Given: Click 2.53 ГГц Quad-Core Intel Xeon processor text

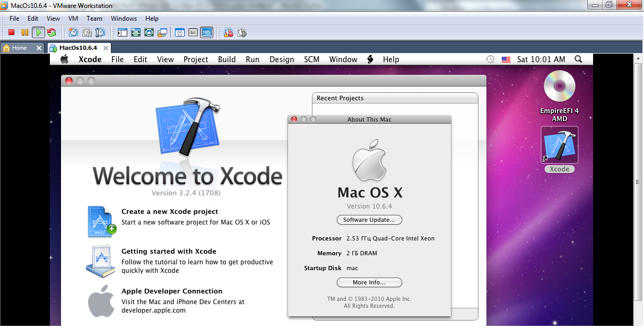Looking at the screenshot, I should tap(390, 238).
